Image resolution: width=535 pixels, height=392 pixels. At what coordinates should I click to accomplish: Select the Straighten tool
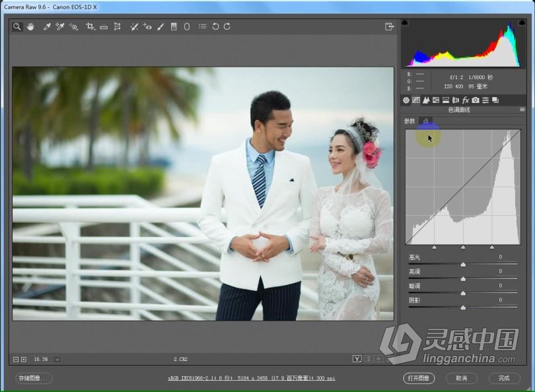pyautogui.click(x=104, y=26)
